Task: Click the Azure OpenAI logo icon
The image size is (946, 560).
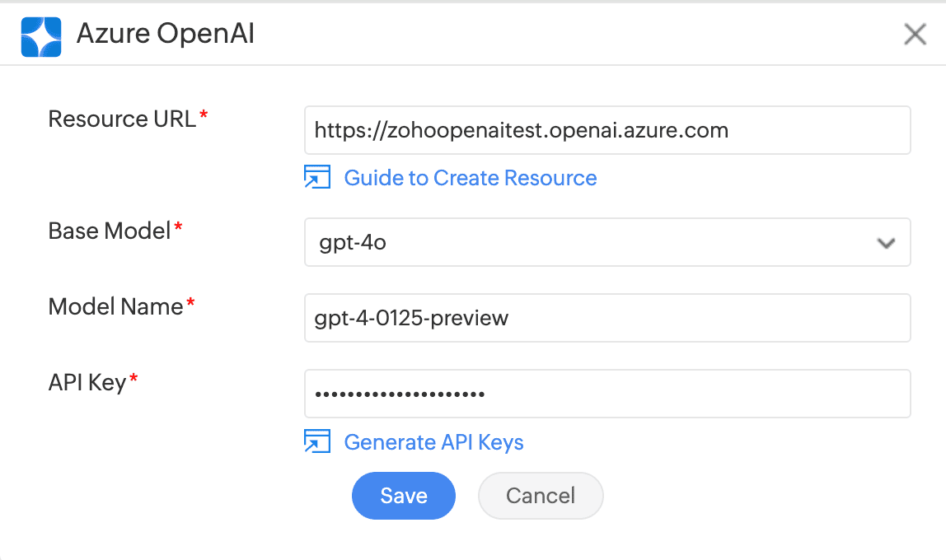Action: 40,35
